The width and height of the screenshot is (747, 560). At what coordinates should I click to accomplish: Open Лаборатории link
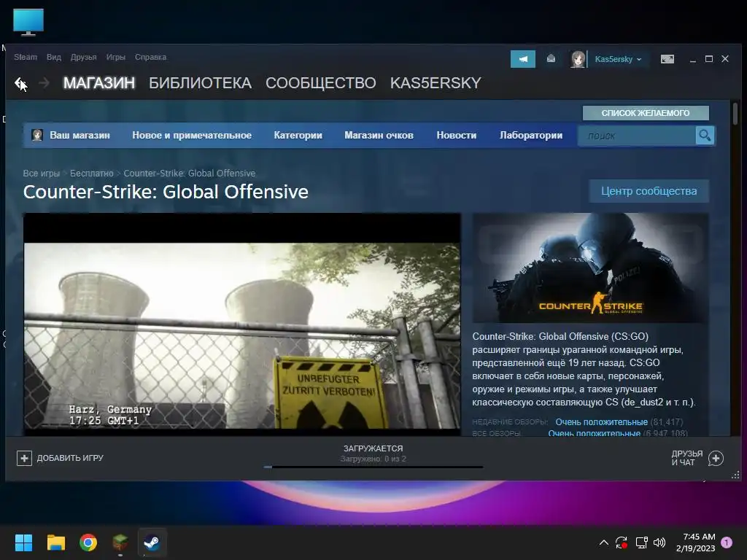531,135
